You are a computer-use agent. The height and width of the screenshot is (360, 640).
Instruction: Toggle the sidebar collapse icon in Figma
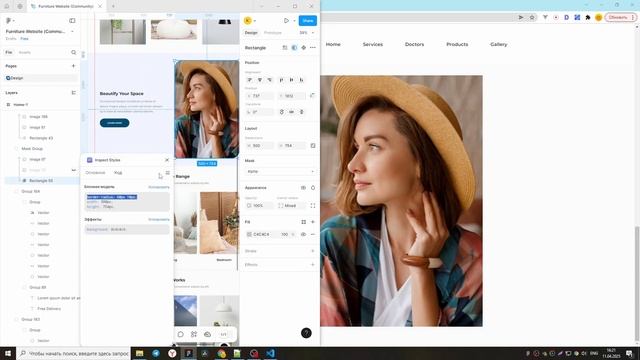pos(72,20)
